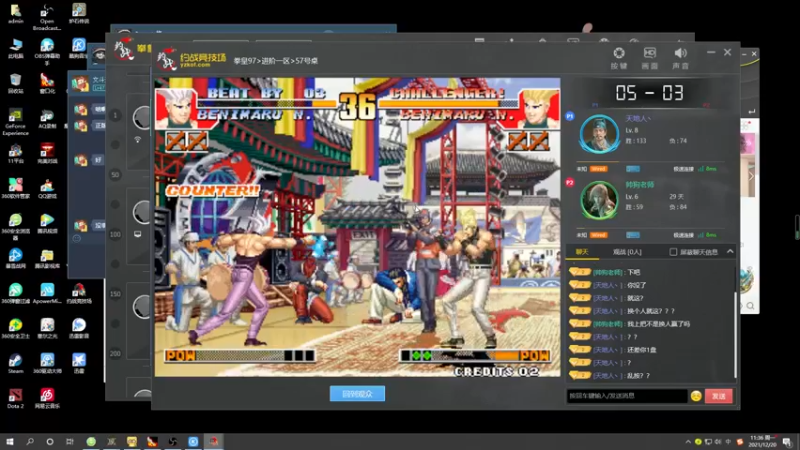
Task: Open the 360软件管家 desktop shortcut
Action: [x=15, y=188]
